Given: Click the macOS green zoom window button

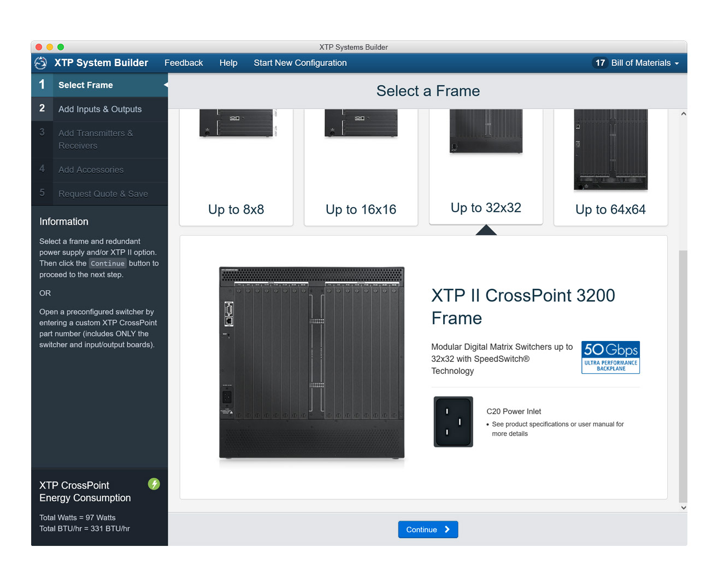Looking at the screenshot, I should pyautogui.click(x=61, y=47).
